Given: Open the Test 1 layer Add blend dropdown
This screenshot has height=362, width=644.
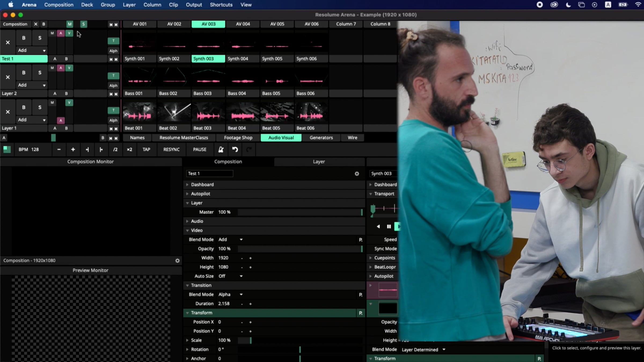Looking at the screenshot, I should [x=31, y=50].
